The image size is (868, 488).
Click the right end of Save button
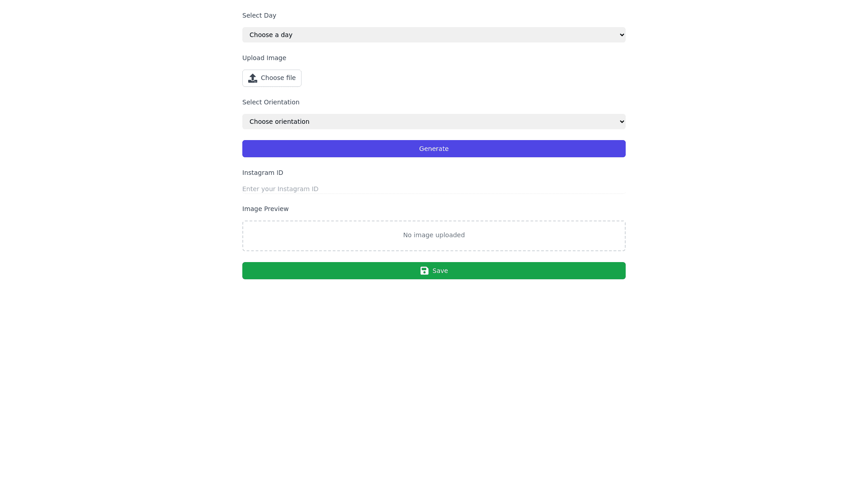click(620, 271)
